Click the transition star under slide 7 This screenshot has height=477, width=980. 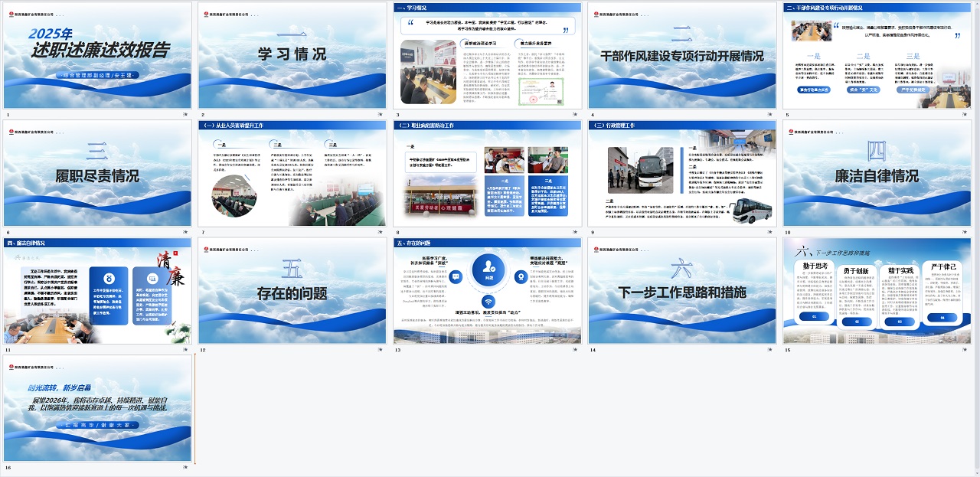[381, 232]
